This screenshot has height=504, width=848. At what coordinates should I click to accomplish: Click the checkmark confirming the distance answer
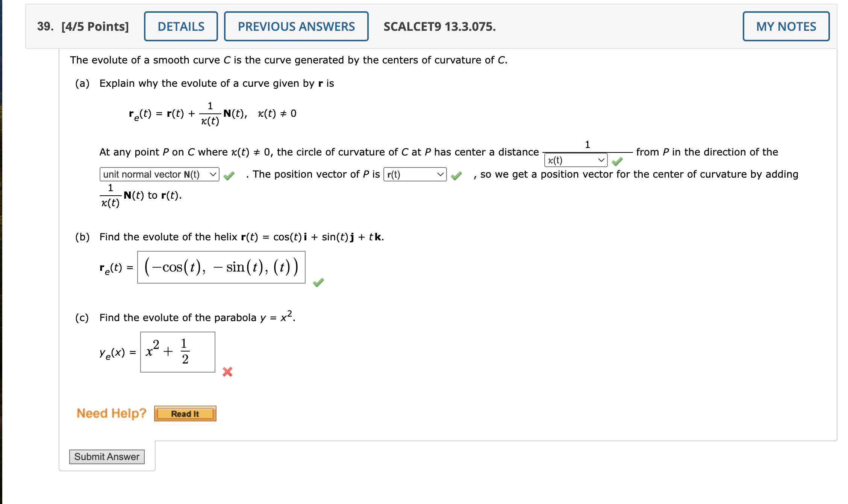[618, 161]
